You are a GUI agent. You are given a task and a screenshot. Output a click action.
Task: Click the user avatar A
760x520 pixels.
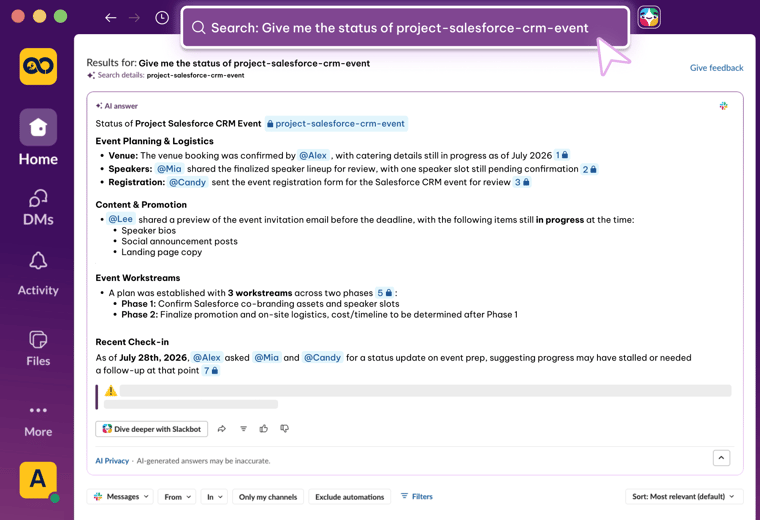(38, 480)
